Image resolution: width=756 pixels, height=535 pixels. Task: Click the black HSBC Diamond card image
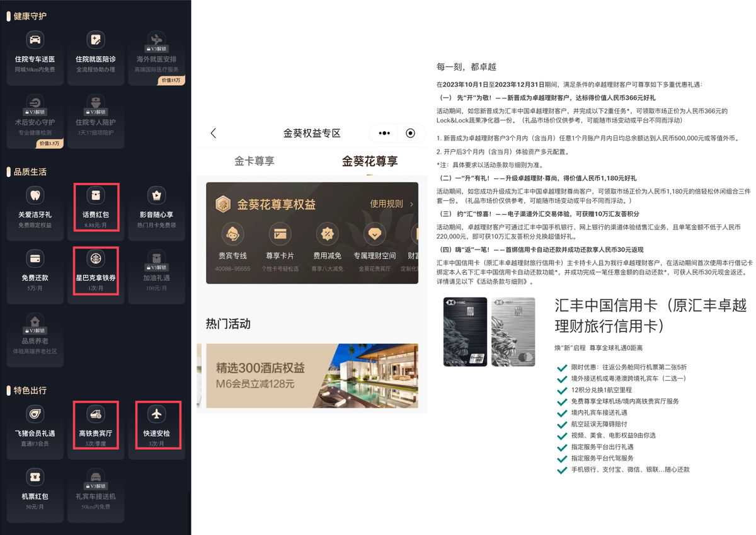(x=466, y=331)
